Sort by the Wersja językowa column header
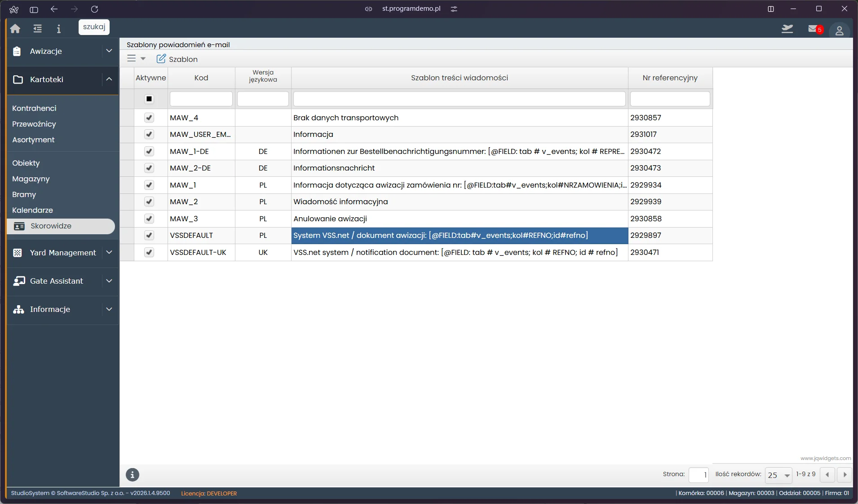 [x=263, y=78]
